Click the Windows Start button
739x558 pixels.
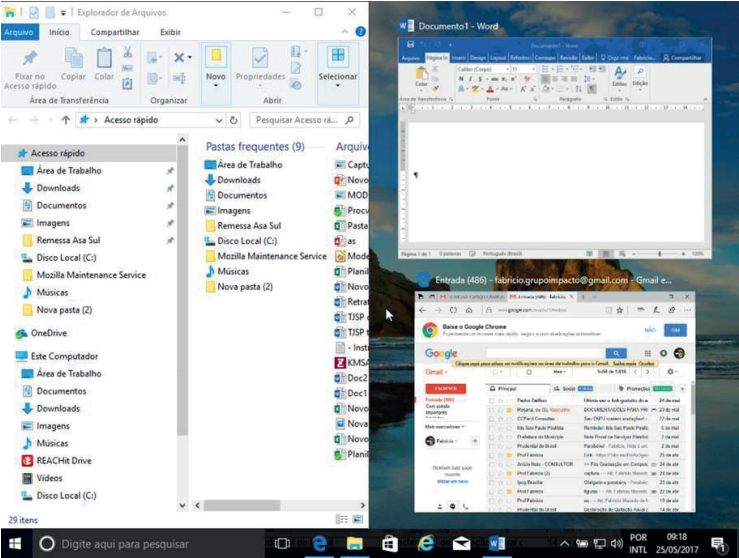(x=16, y=543)
